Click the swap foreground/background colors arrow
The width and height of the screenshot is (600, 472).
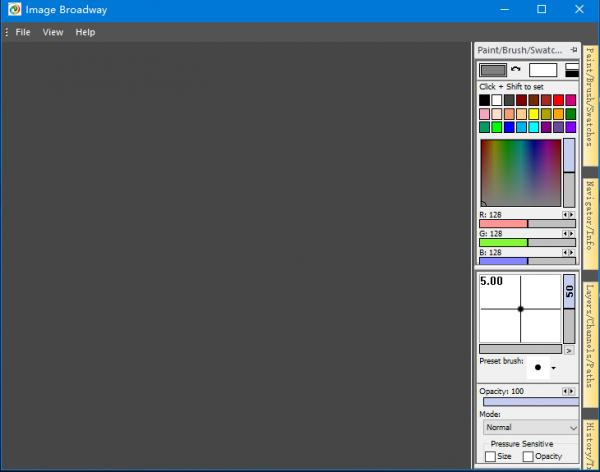(516, 69)
